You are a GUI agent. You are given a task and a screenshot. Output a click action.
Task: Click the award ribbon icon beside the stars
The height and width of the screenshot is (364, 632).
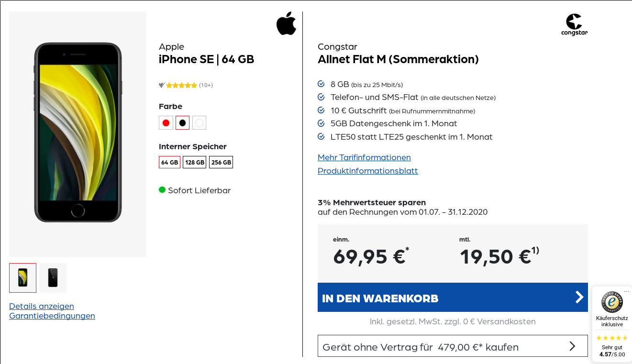162,85
